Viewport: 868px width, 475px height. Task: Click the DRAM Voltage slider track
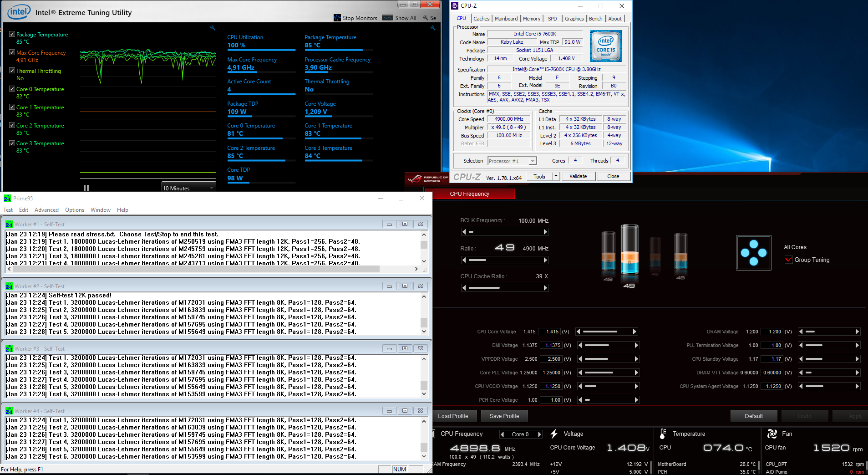coord(829,332)
